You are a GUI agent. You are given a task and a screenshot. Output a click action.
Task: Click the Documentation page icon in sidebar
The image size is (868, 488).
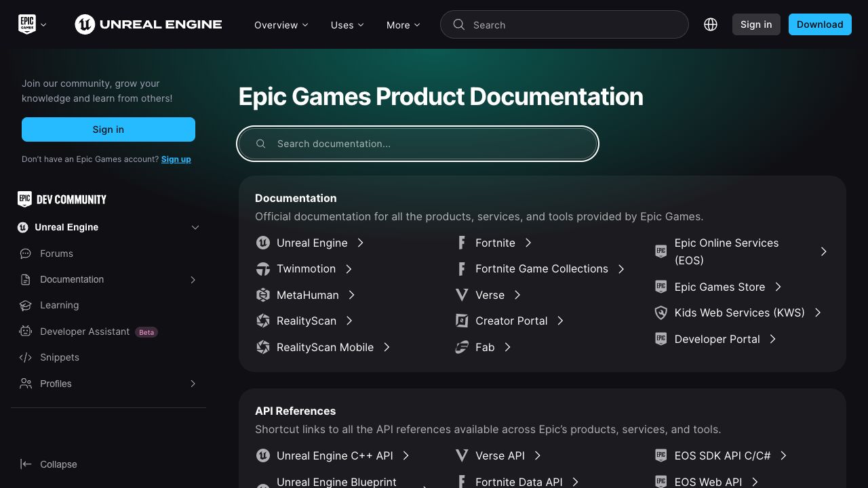click(x=26, y=279)
